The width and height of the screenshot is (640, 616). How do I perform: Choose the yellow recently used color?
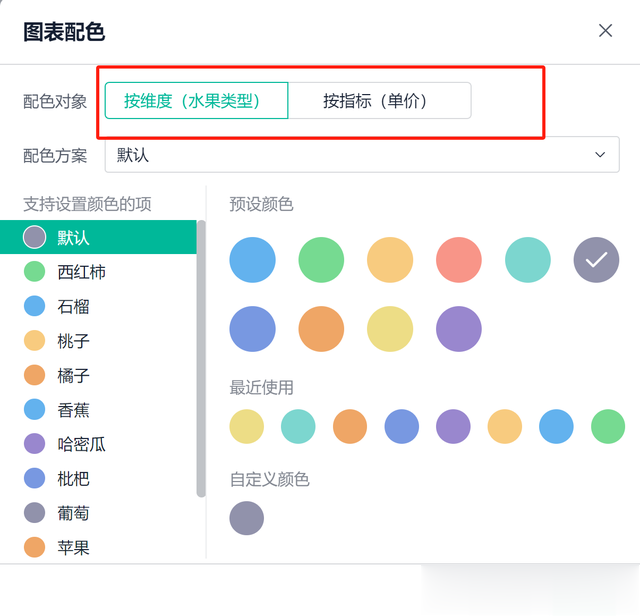coord(247,426)
